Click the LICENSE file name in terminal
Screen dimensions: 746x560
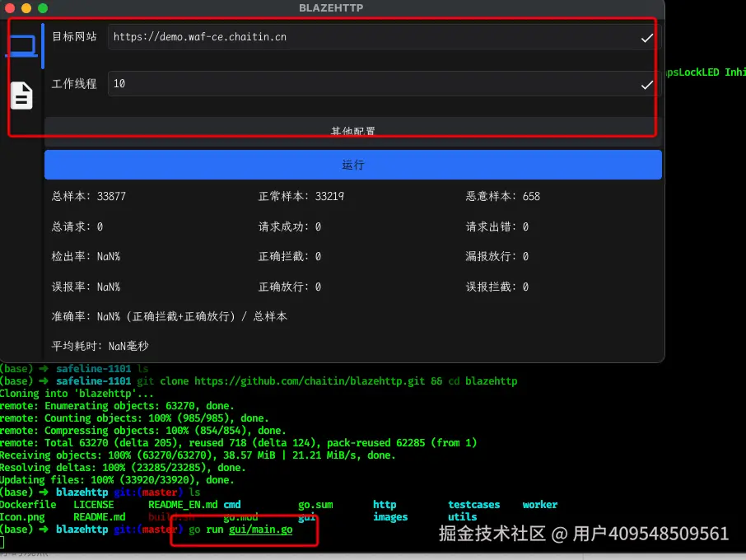(x=94, y=505)
